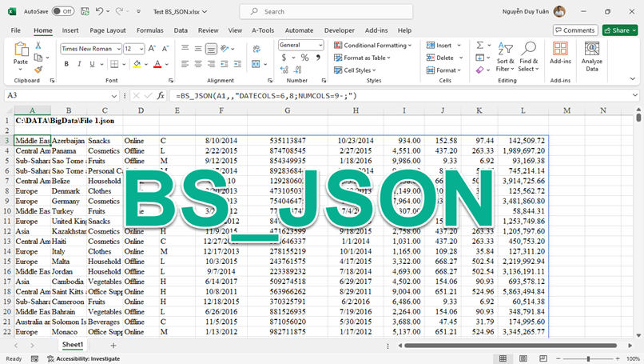
Task: Switch to the Data tab
Action: click(x=181, y=30)
